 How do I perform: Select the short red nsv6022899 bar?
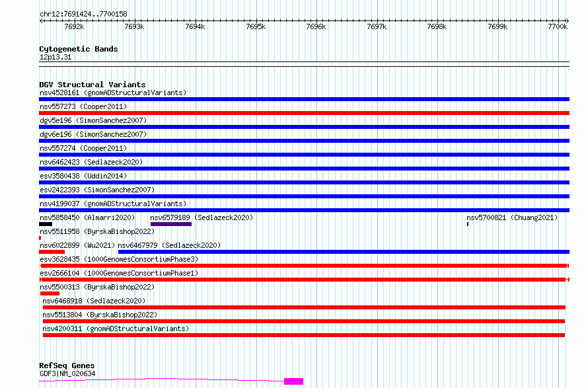tap(52, 252)
